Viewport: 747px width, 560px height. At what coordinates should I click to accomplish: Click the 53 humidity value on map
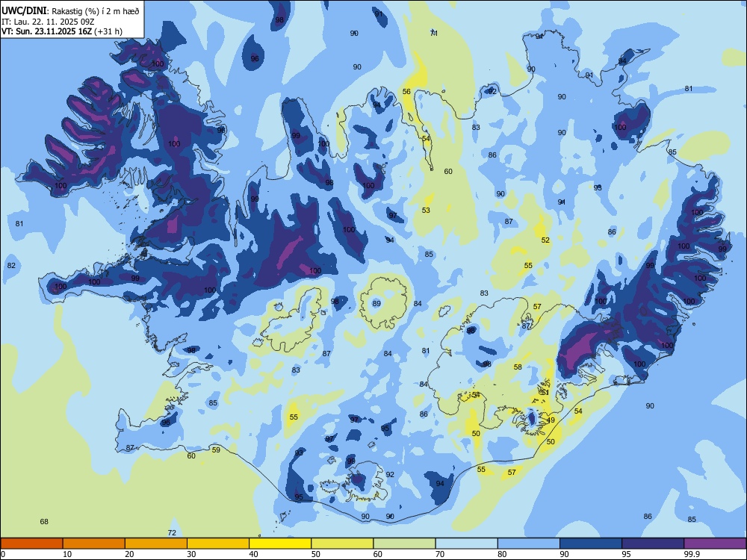426,210
